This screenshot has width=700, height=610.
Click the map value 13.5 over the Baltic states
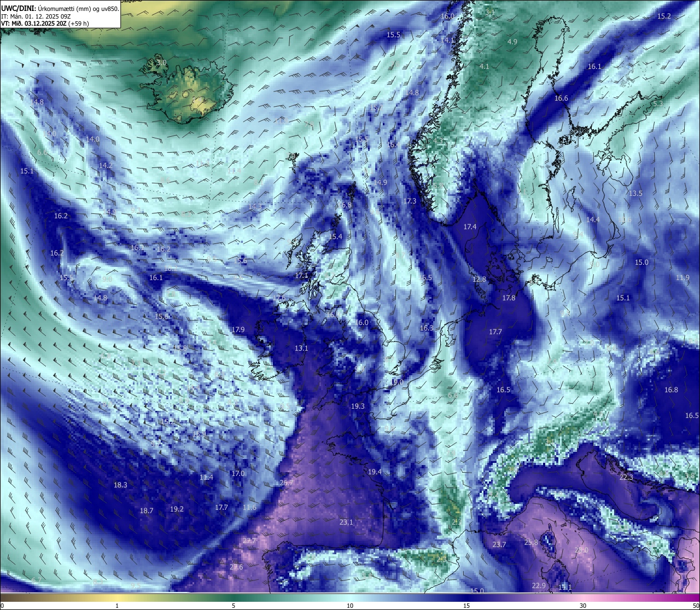tap(635, 194)
